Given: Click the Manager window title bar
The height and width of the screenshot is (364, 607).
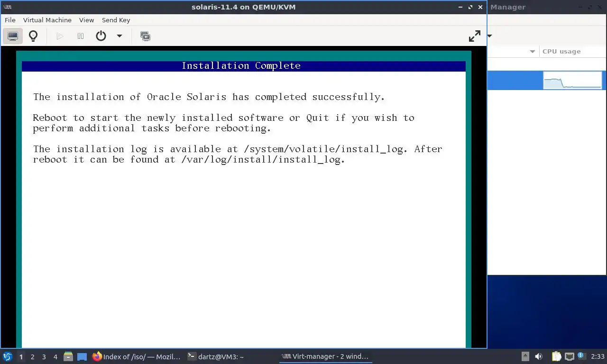Looking at the screenshot, I should click(x=547, y=7).
